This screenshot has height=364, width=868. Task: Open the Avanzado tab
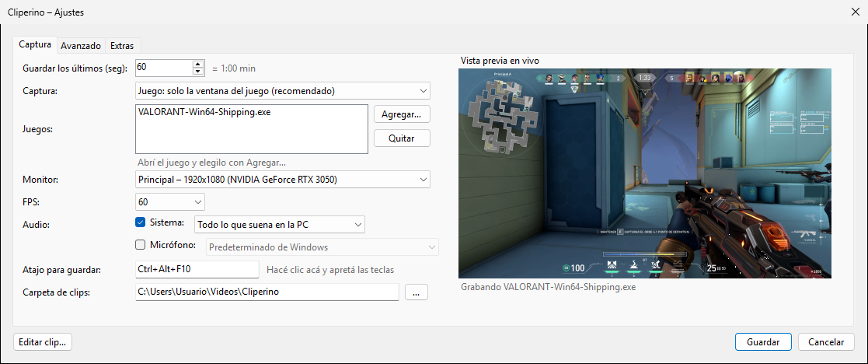pyautogui.click(x=81, y=46)
